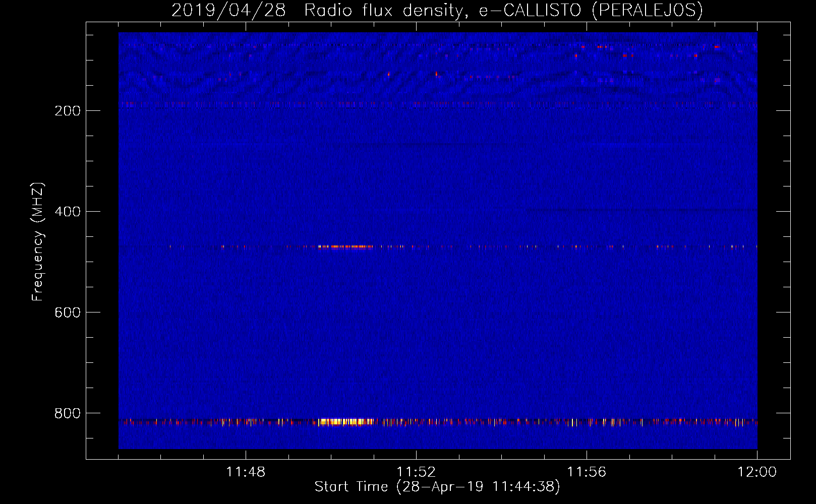This screenshot has height=504, width=816.
Task: Click the 11:56 time tick label
Action: point(587,472)
